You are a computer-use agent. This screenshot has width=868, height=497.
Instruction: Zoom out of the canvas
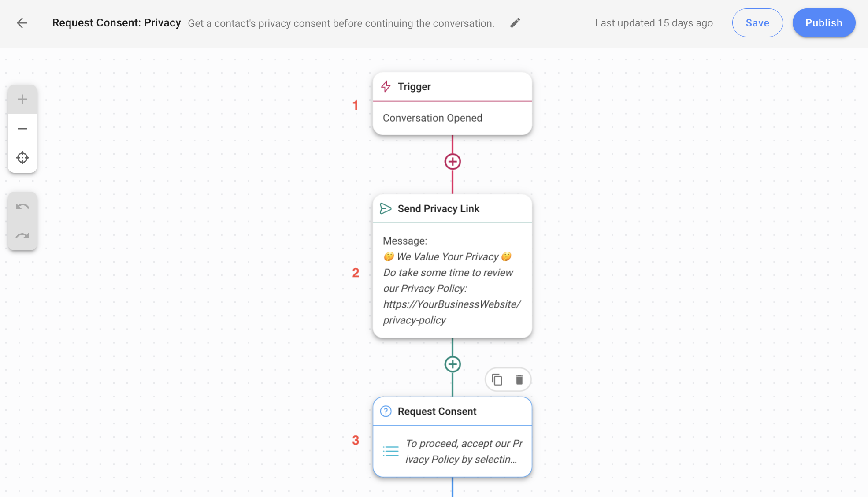tap(22, 128)
